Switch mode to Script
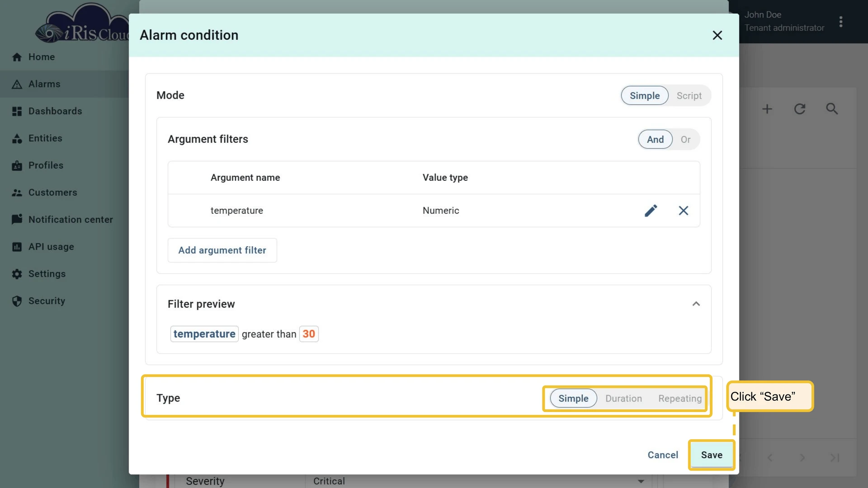This screenshot has height=488, width=868. [689, 96]
